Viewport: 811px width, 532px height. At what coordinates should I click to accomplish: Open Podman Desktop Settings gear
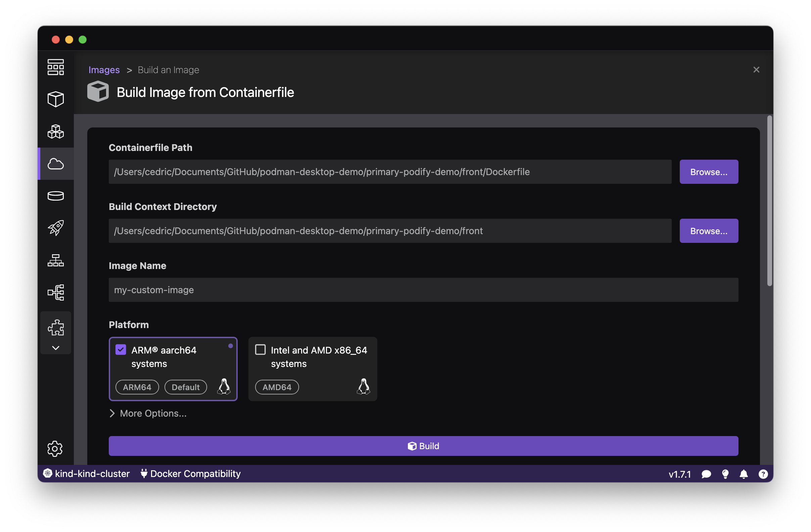point(55,449)
